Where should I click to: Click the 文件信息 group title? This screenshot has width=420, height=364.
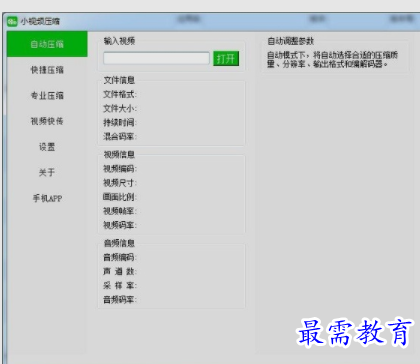click(119, 80)
